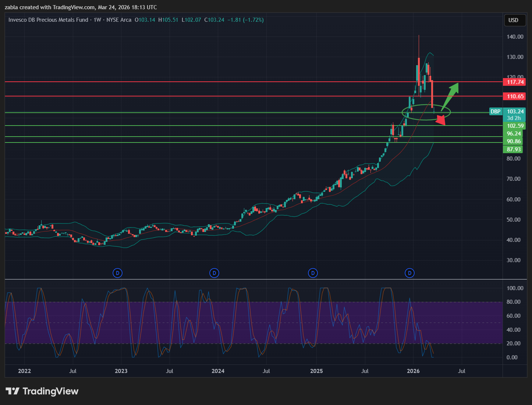The width and height of the screenshot is (532, 405).
Task: Open the dividend marker just before 2025
Action: tap(313, 273)
